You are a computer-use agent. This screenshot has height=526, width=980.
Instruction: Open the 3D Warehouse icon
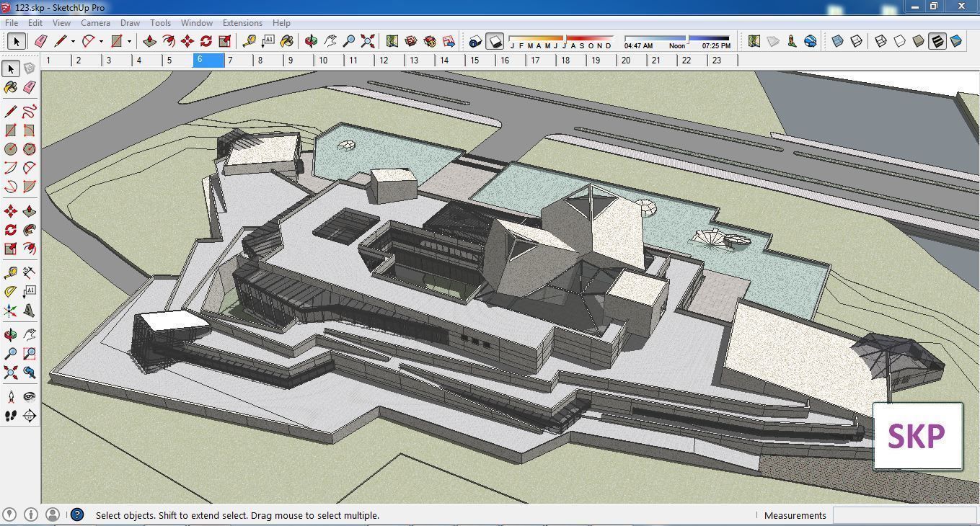point(411,41)
